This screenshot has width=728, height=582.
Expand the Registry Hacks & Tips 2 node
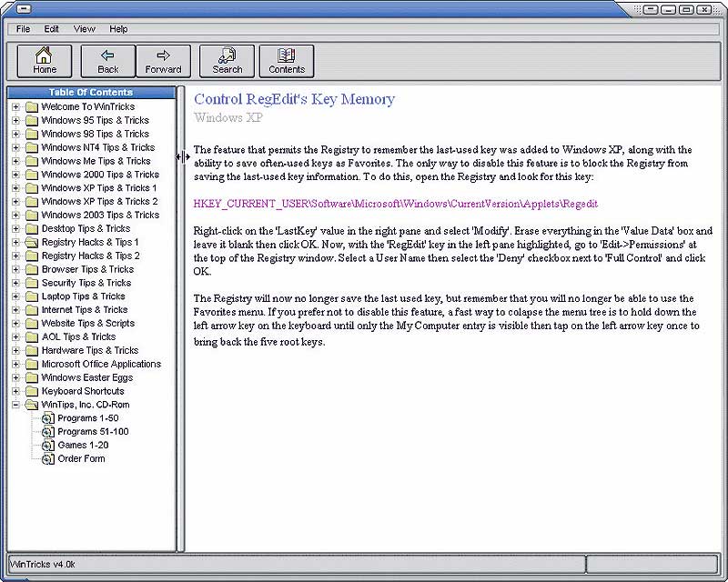[15, 256]
